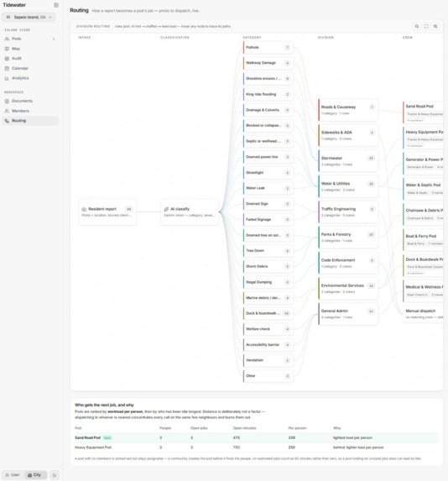Select the Water Leak category node

click(268, 188)
